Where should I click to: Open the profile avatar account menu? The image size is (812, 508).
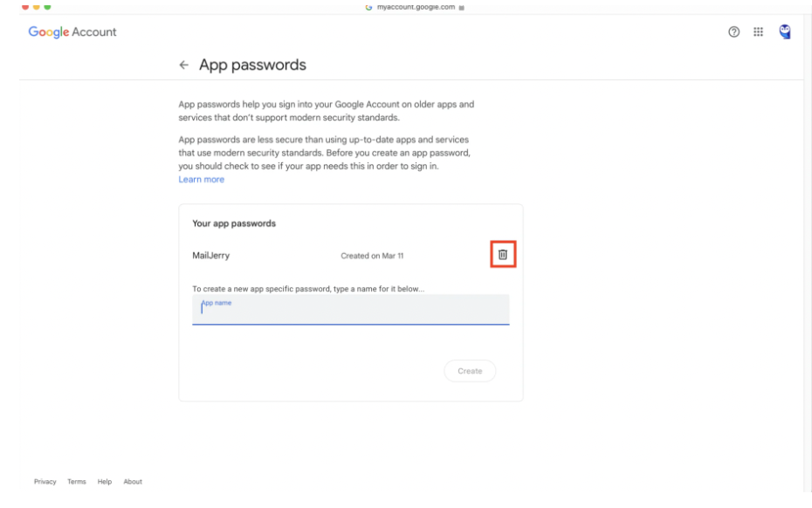[785, 31]
